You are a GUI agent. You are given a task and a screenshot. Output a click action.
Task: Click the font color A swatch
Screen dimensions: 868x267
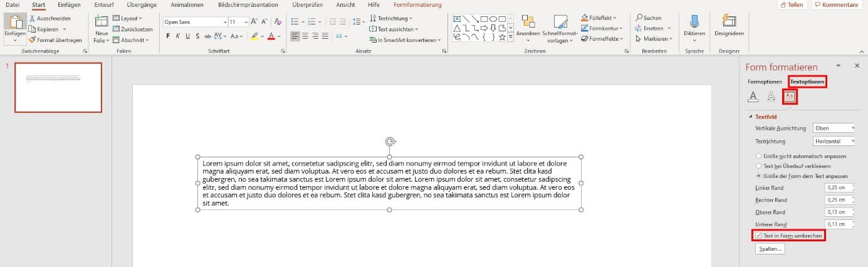[x=271, y=36]
